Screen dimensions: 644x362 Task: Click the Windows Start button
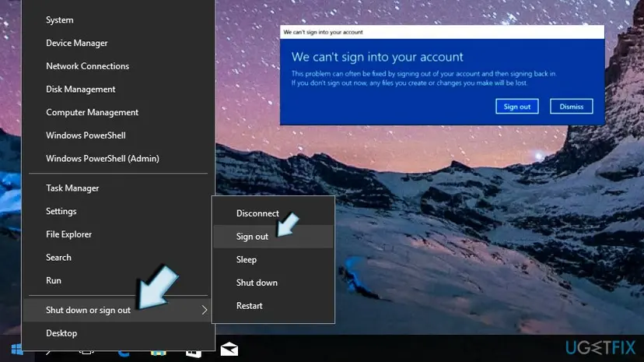(x=17, y=350)
